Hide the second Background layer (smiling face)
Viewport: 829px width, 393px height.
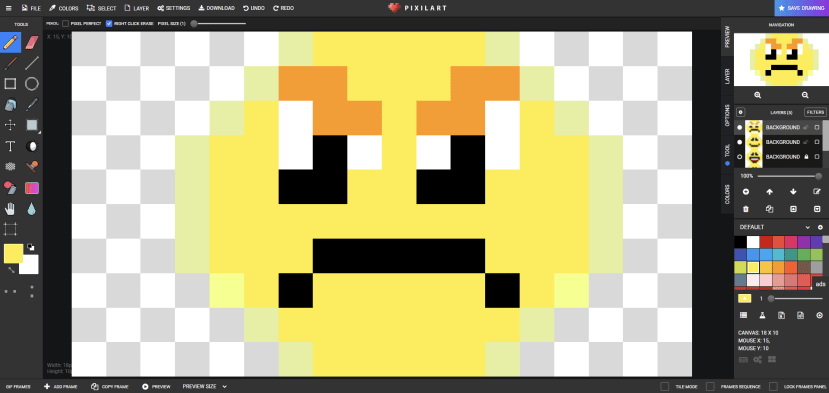pyautogui.click(x=740, y=142)
